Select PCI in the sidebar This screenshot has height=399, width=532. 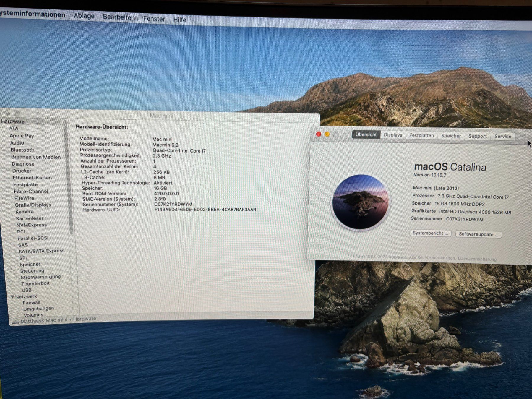coord(21,232)
